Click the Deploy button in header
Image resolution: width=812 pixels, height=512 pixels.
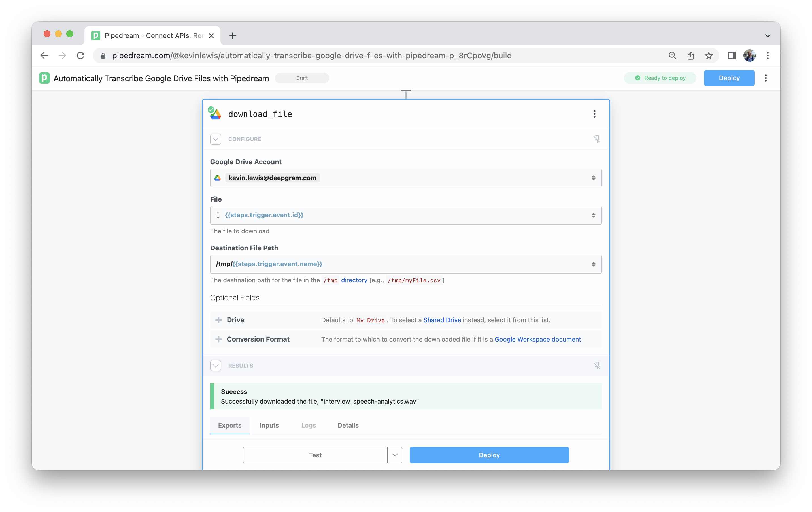click(x=729, y=78)
